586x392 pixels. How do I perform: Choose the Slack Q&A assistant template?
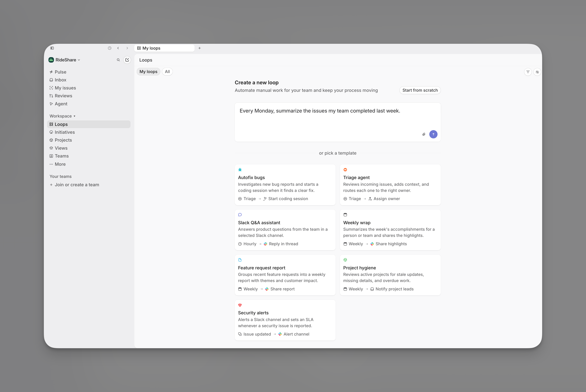pos(285,230)
